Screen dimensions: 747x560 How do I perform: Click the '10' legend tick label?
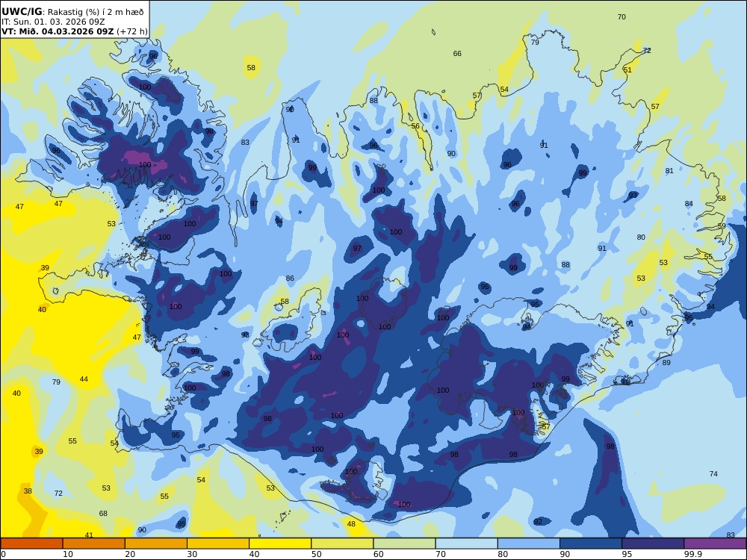pyautogui.click(x=68, y=554)
